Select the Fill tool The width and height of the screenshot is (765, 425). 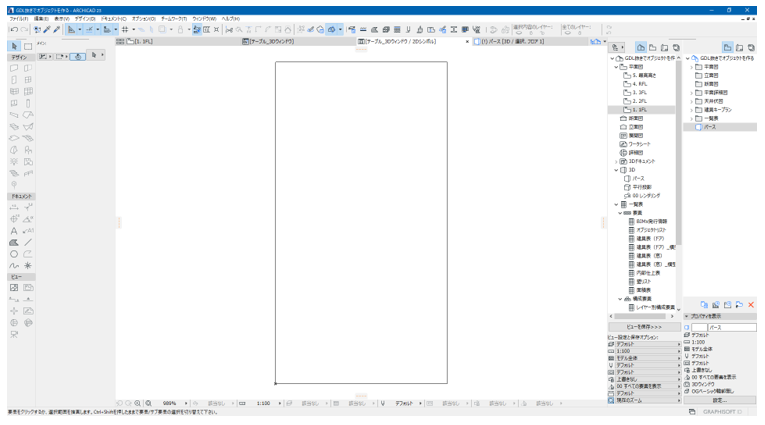coord(14,243)
